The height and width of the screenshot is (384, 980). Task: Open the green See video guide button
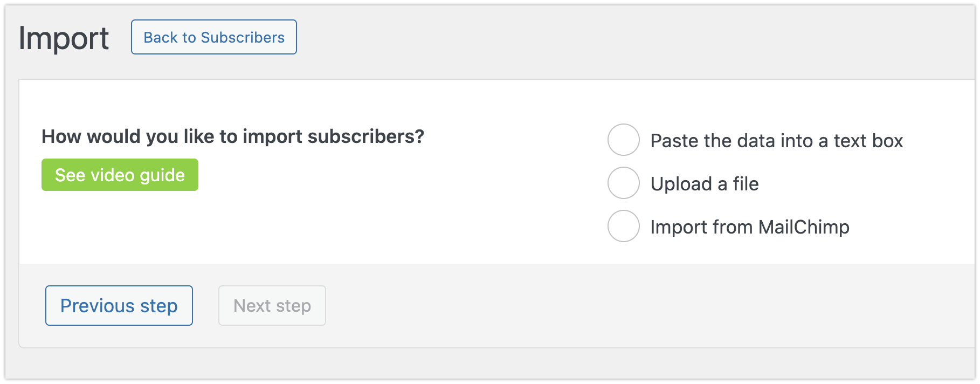pyautogui.click(x=120, y=175)
